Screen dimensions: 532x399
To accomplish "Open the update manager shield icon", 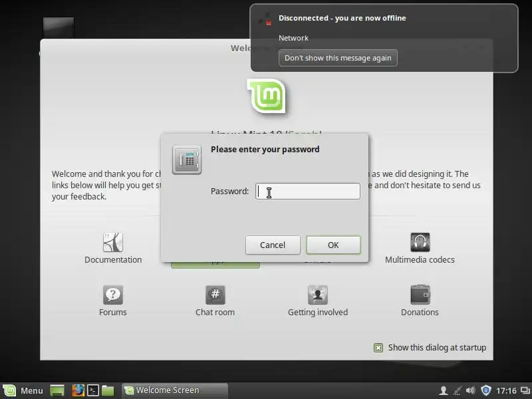I will coord(486,390).
